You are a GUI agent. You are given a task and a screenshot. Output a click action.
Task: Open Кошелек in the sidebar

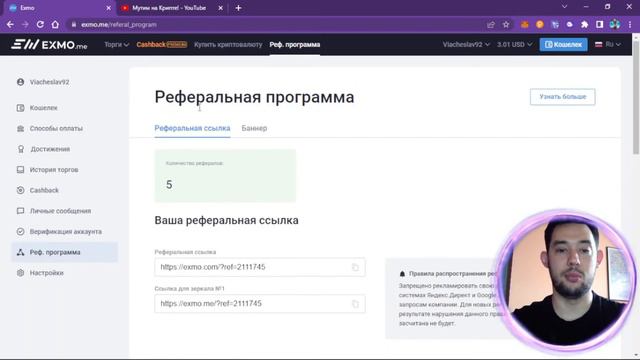click(x=38, y=108)
